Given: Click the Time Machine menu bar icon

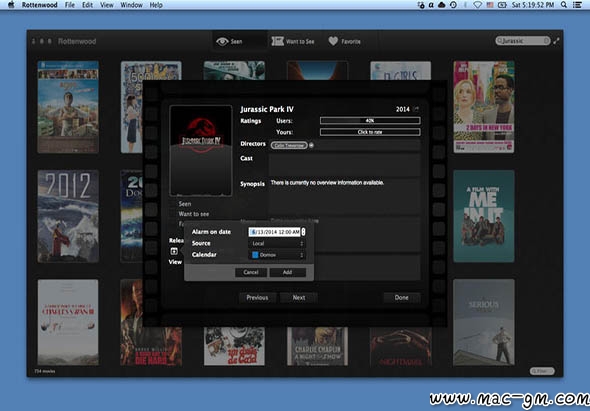Looking at the screenshot, I should click(453, 5).
